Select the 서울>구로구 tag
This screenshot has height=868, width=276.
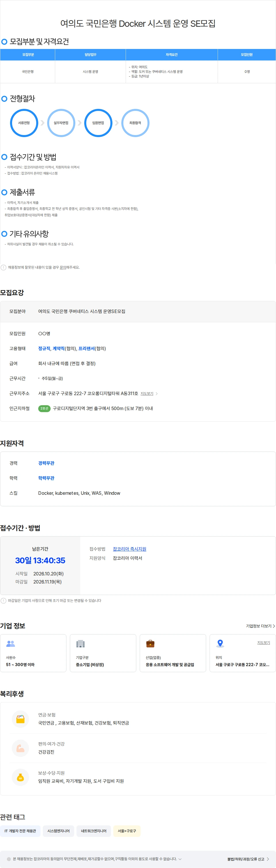tap(127, 831)
